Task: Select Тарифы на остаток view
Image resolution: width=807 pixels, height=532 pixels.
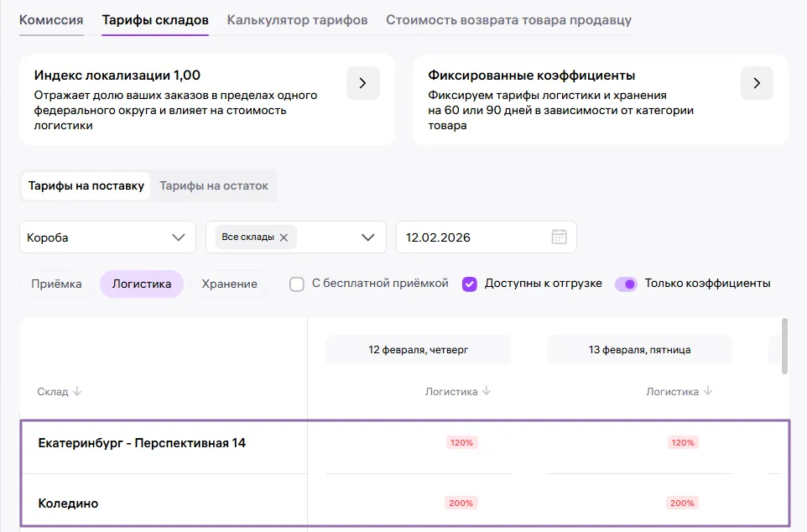Action: (214, 185)
